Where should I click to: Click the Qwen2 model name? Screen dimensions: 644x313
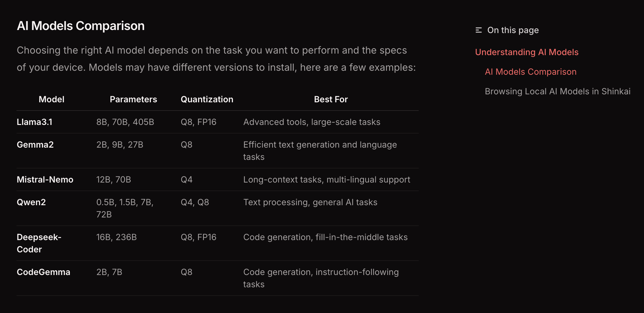click(31, 202)
